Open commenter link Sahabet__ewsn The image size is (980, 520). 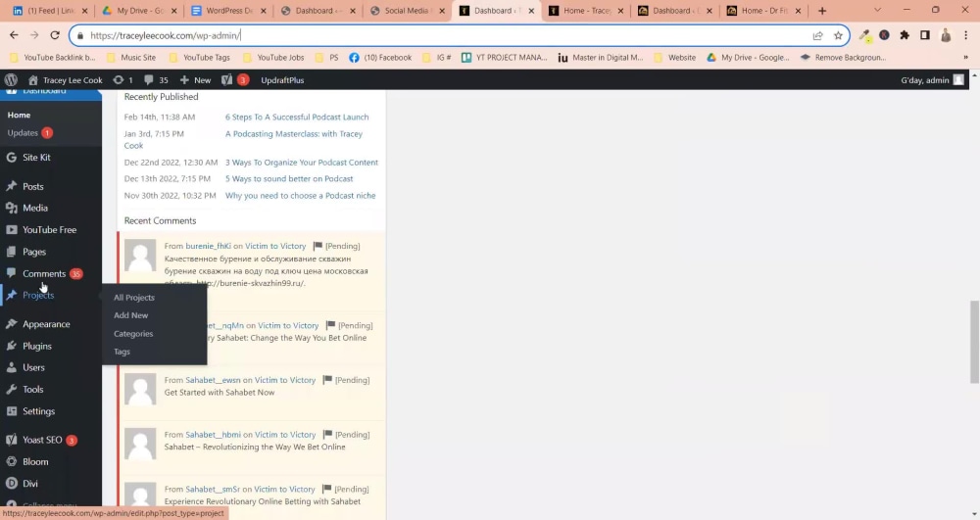click(213, 380)
